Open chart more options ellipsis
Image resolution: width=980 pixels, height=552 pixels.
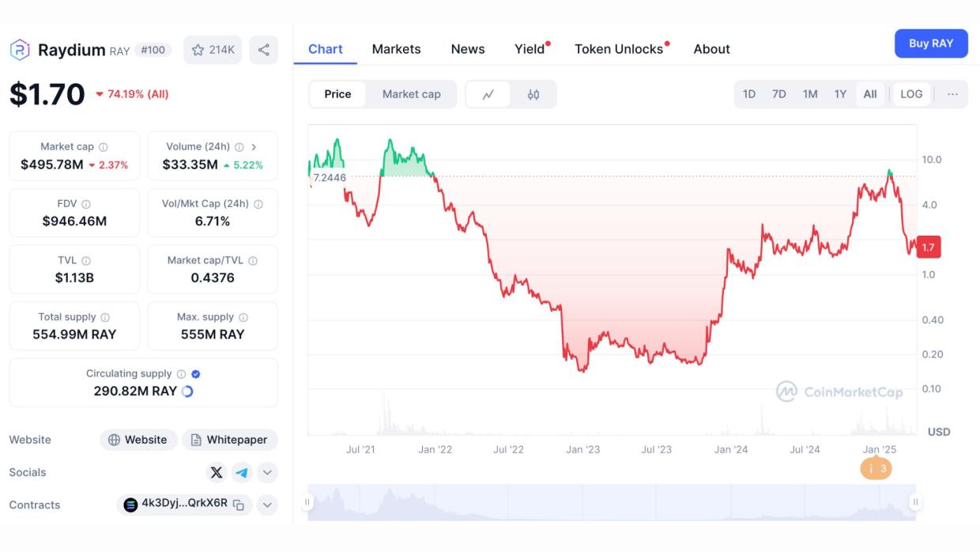pos(952,94)
